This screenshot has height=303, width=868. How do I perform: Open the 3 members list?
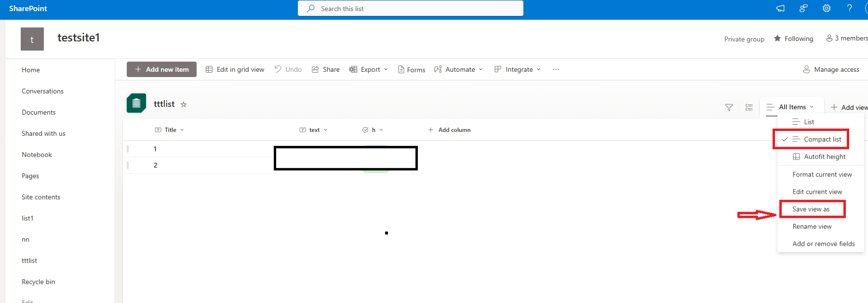(847, 38)
